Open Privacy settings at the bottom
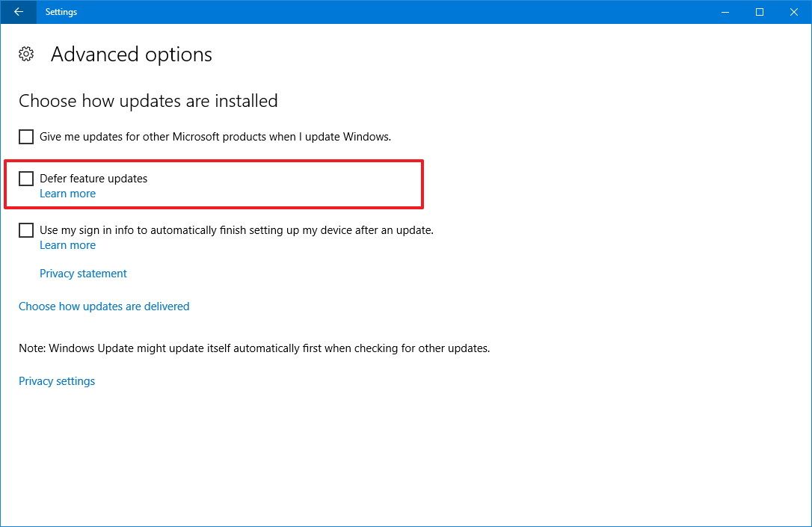Image resolution: width=812 pixels, height=527 pixels. (57, 380)
